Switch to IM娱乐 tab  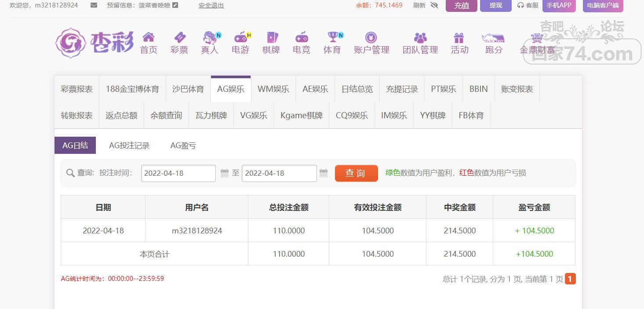(x=394, y=115)
